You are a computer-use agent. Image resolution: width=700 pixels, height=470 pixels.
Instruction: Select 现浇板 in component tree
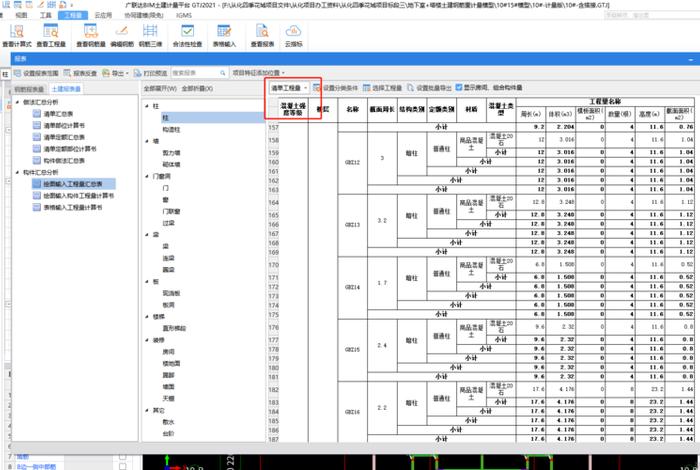(x=171, y=293)
